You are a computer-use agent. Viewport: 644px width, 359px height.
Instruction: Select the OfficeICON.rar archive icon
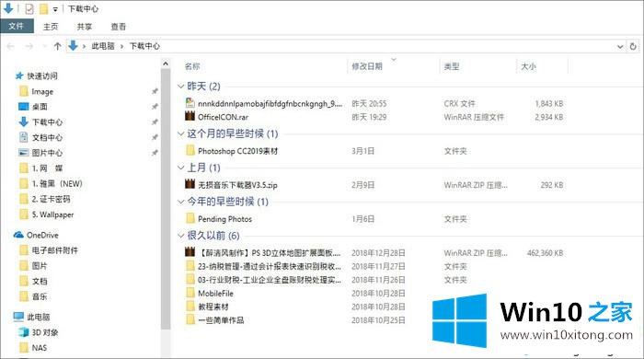pyautogui.click(x=190, y=117)
